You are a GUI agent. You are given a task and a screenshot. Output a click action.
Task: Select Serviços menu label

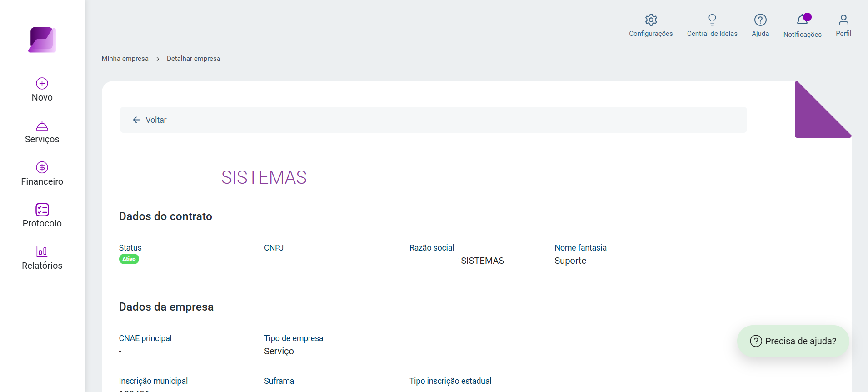[42, 139]
